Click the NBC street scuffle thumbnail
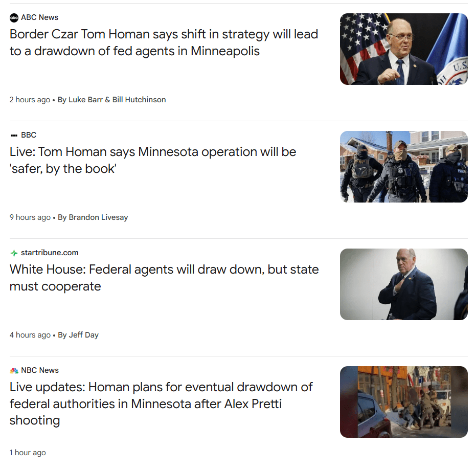 [x=403, y=401]
